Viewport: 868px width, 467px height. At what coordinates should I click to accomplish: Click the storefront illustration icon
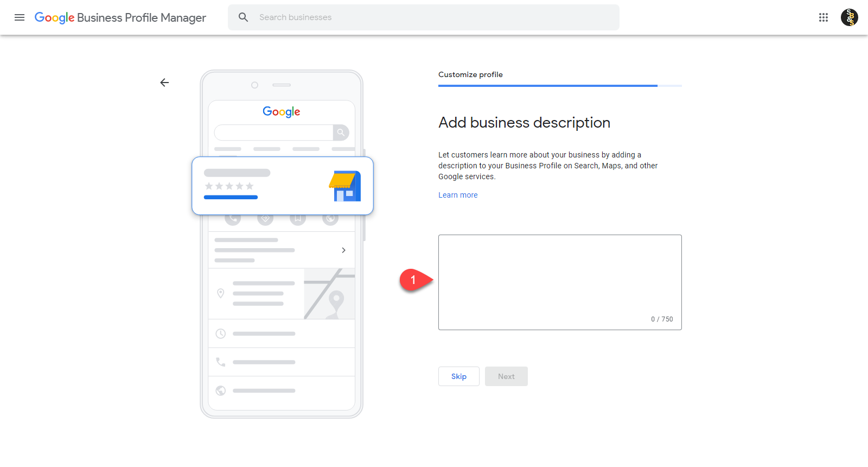[345, 186]
